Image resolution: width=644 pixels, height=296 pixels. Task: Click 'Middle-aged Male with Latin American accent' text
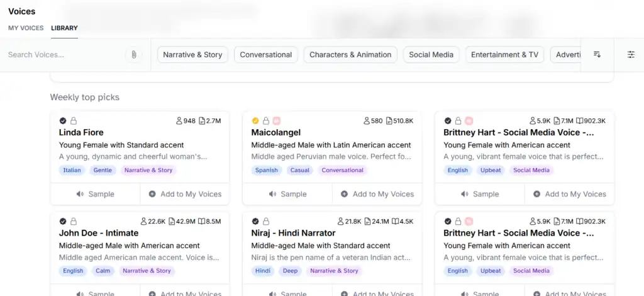point(331,145)
